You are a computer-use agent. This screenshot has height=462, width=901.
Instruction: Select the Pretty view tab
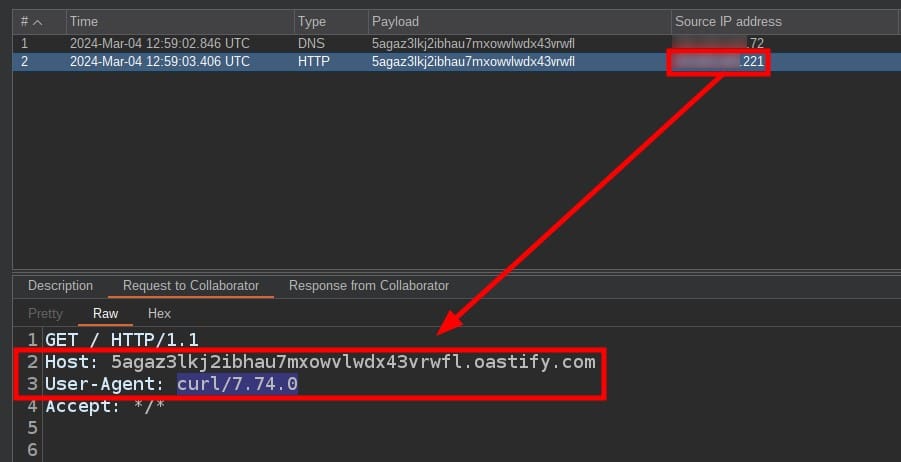45,314
